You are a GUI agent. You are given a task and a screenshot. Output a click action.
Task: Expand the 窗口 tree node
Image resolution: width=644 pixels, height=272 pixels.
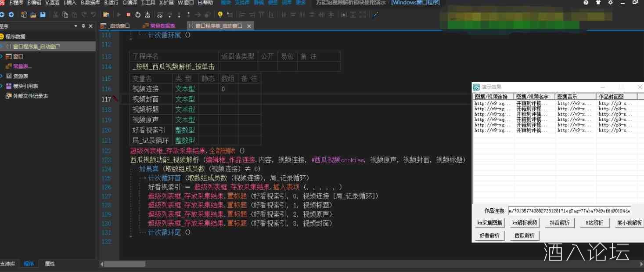coord(2,56)
